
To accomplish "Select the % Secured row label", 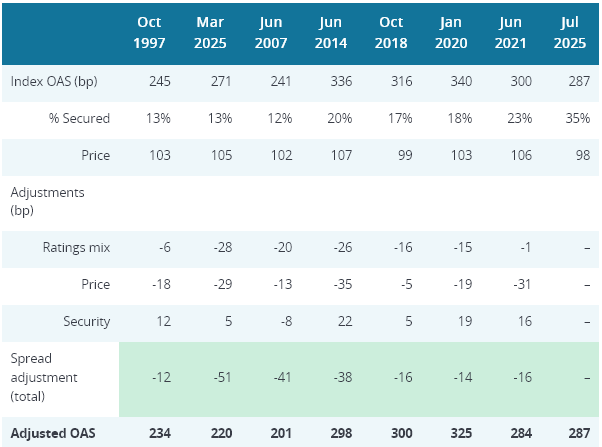I will click(80, 119).
